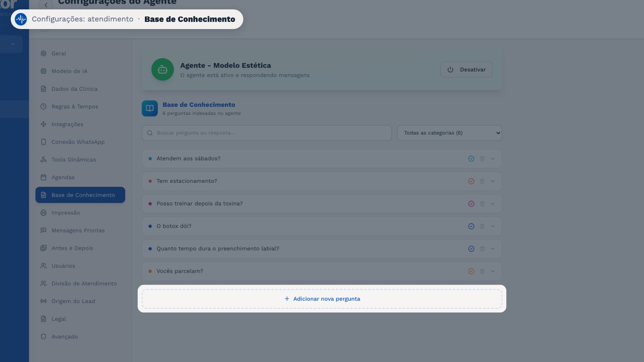Viewport: 644px width, 362px height.
Task: Click the Conexão WhatsApp phone icon
Action: [43, 142]
